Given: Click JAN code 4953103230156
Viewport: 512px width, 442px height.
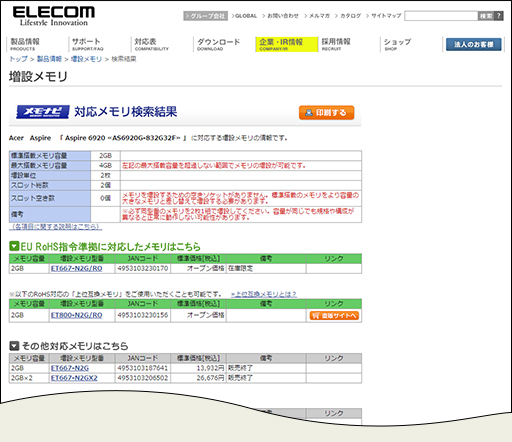Looking at the screenshot, I should [x=143, y=315].
